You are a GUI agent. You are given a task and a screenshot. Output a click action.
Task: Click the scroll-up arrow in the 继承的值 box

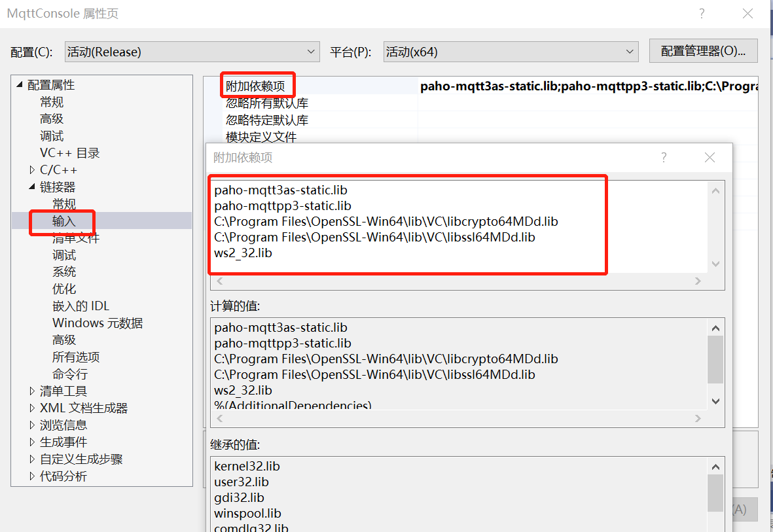coord(715,466)
